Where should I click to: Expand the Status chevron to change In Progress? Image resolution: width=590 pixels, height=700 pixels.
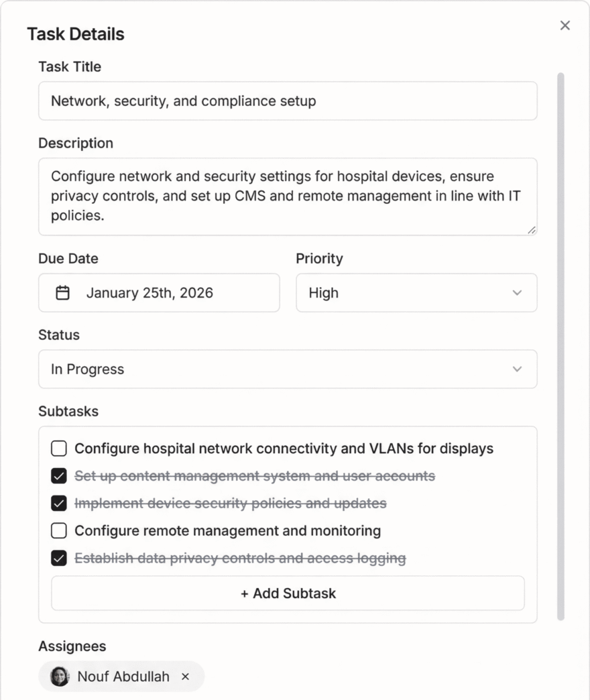click(516, 369)
